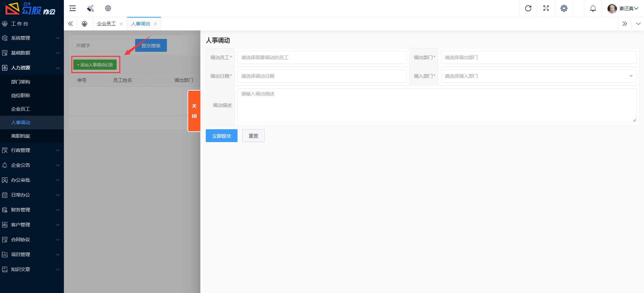Open 岗位职称 submenu item
Viewport: 644px width, 293px height.
pos(32,95)
